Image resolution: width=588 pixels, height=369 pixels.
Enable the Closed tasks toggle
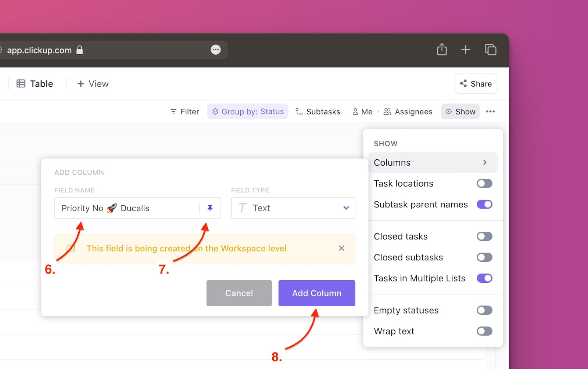484,236
